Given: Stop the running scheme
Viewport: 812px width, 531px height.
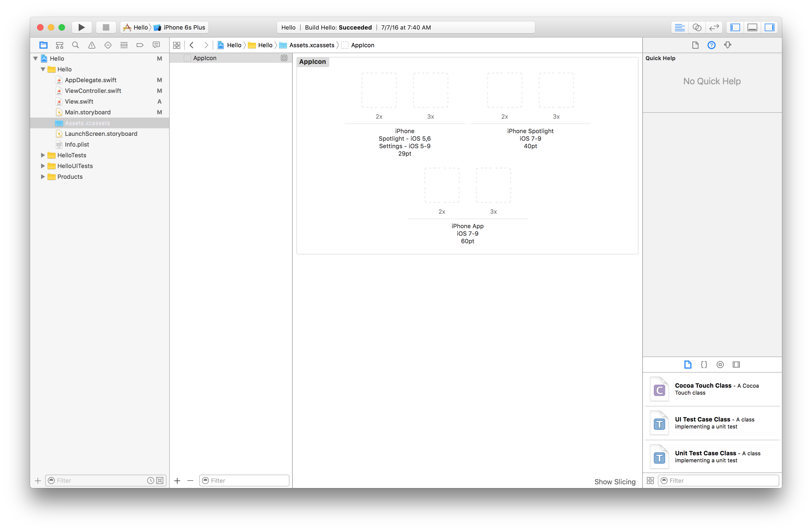Looking at the screenshot, I should (106, 27).
